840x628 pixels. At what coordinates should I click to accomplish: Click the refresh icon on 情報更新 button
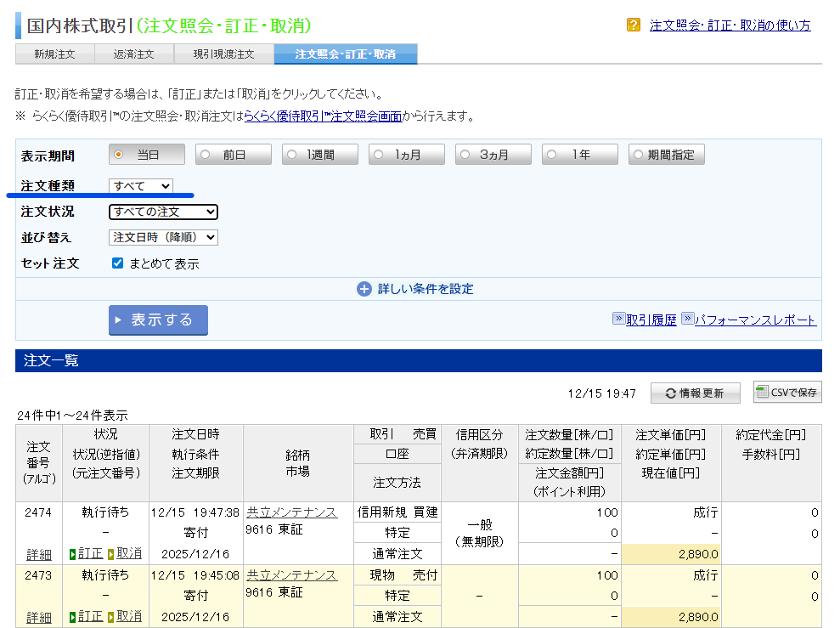(670, 393)
